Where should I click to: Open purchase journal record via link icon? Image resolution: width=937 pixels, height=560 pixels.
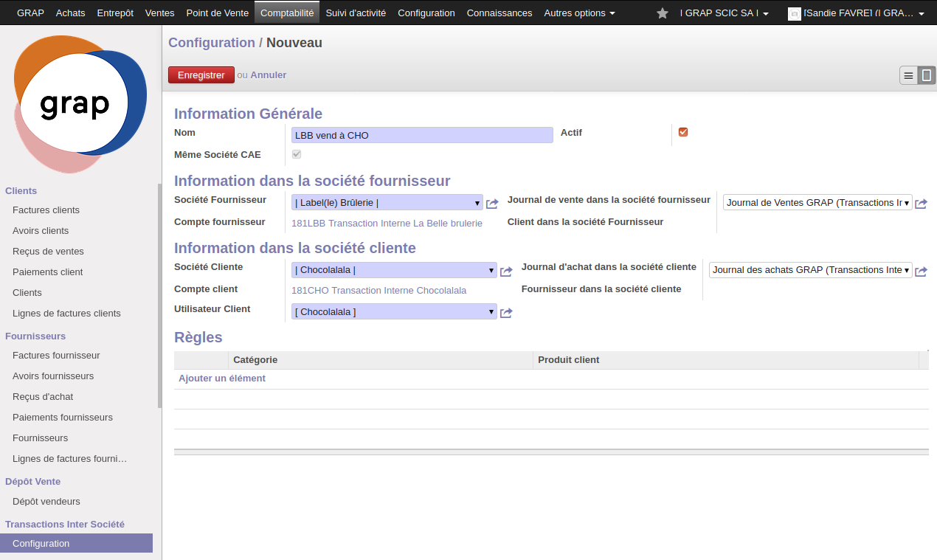click(x=921, y=272)
